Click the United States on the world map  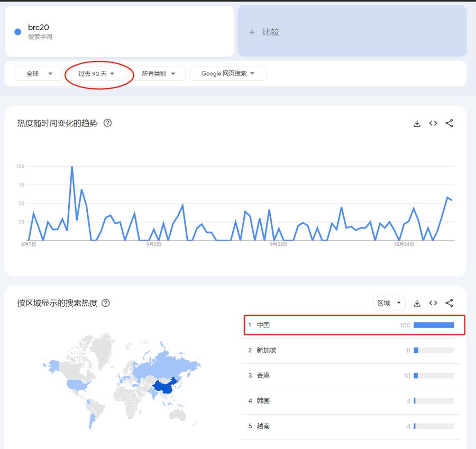pos(78,385)
